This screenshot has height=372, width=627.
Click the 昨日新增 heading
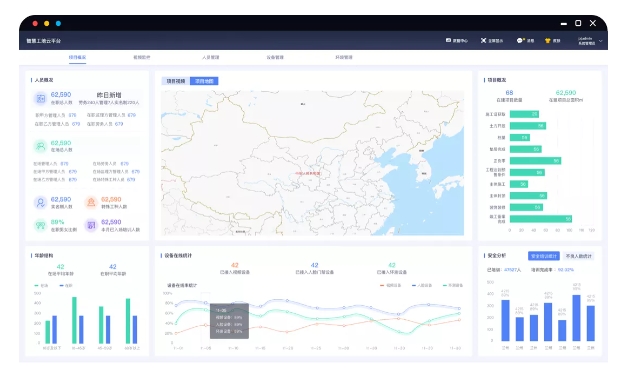[109, 95]
